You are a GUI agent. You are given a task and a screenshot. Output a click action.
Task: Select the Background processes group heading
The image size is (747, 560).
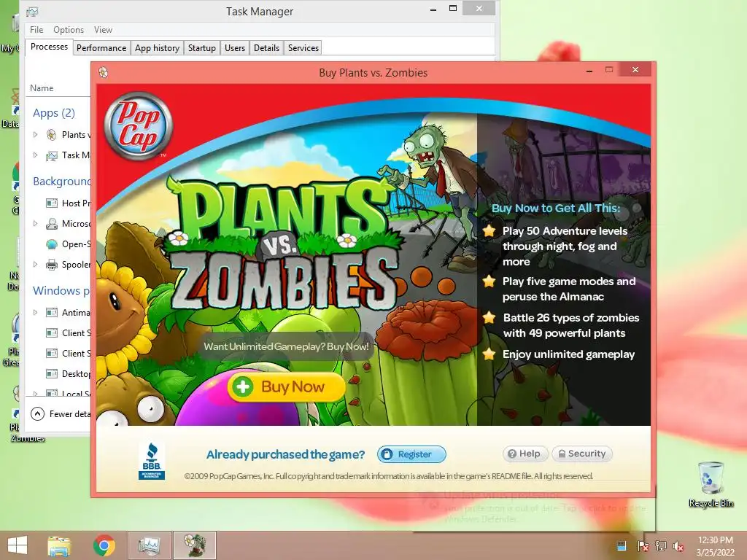point(61,181)
